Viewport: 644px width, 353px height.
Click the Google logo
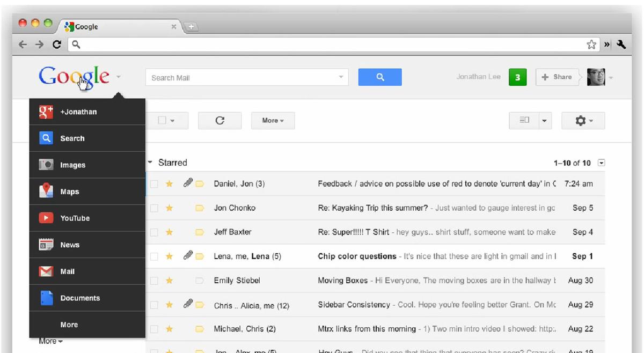(x=74, y=76)
